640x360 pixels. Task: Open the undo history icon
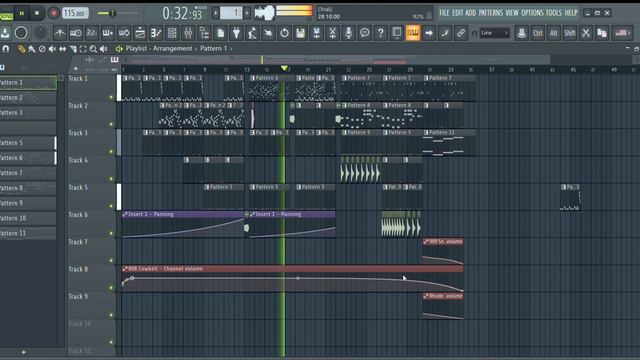tap(284, 33)
